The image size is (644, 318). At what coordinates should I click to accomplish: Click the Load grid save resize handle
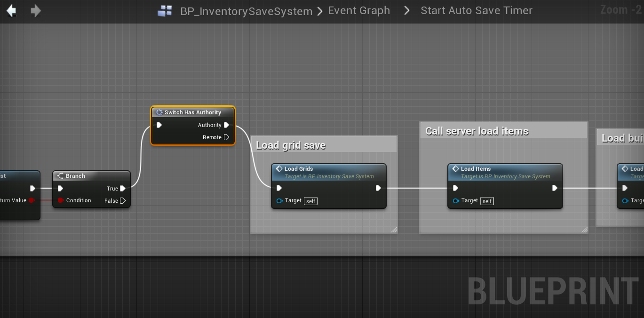click(x=394, y=230)
